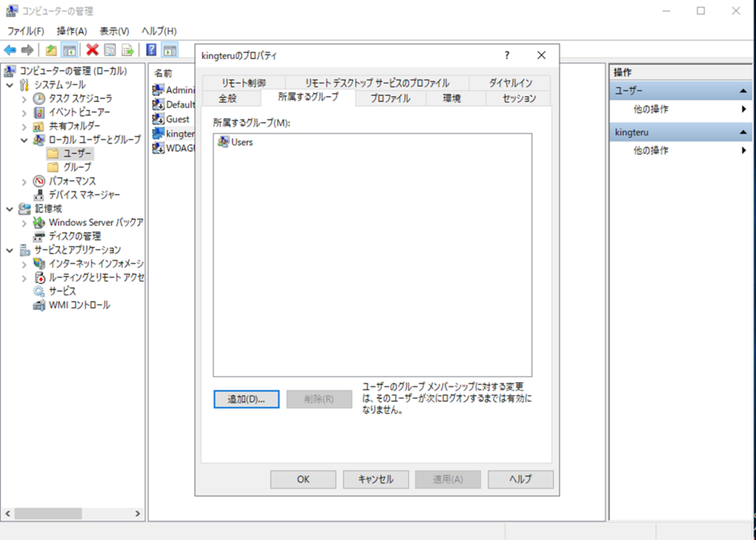Collapse the システム ツール tree node
Viewport: 756px width, 540px height.
(x=10, y=85)
